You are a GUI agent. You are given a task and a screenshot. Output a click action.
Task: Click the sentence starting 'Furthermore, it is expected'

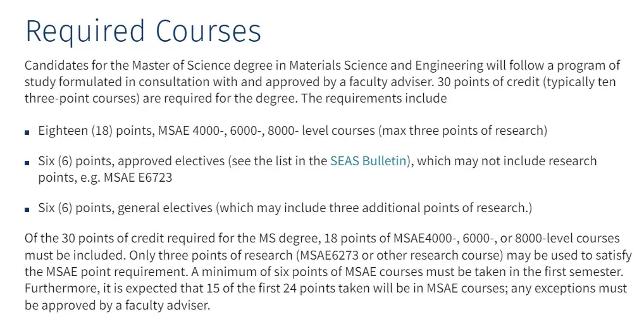(326, 296)
